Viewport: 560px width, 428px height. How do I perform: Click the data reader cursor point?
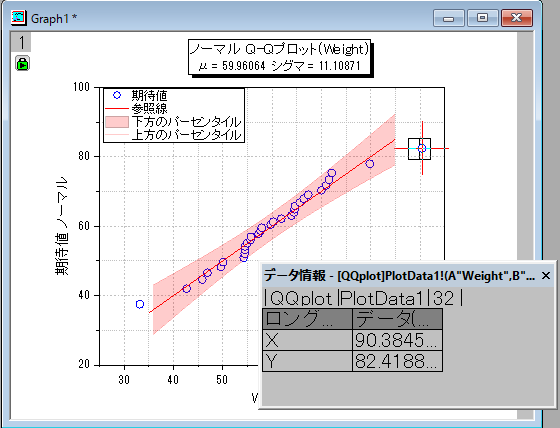422,148
